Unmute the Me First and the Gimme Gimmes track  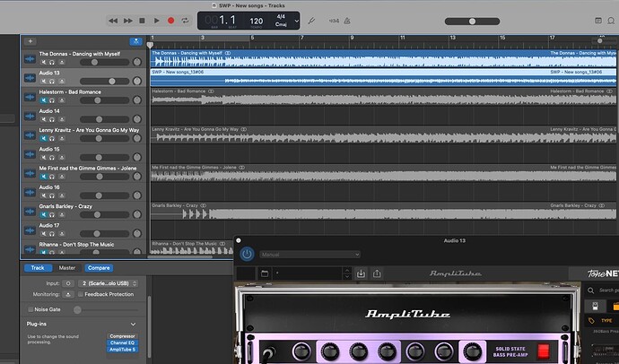(x=43, y=177)
